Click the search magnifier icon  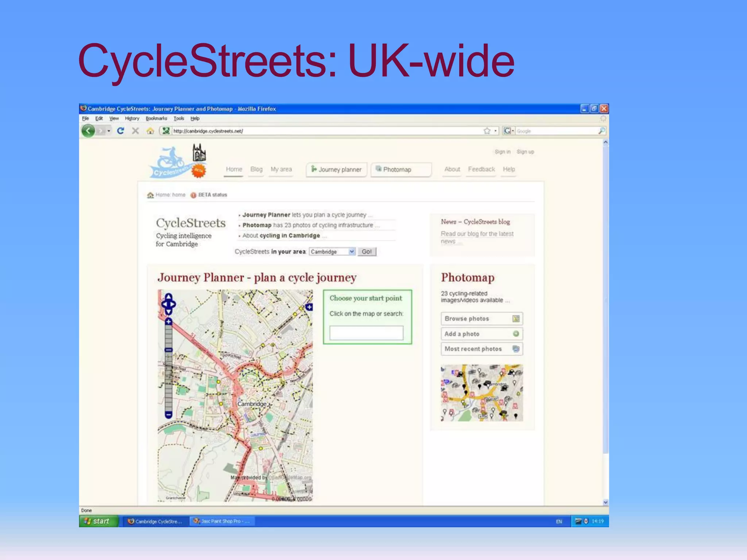pos(602,131)
